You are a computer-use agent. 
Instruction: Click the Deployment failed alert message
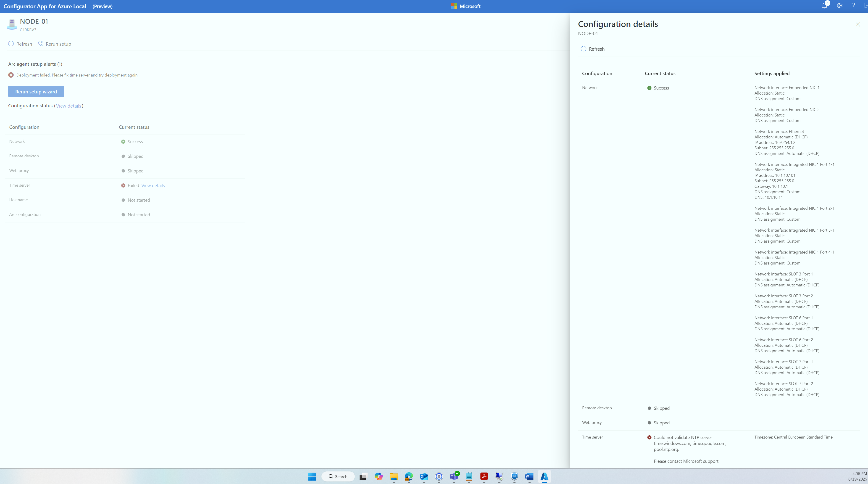pos(77,75)
